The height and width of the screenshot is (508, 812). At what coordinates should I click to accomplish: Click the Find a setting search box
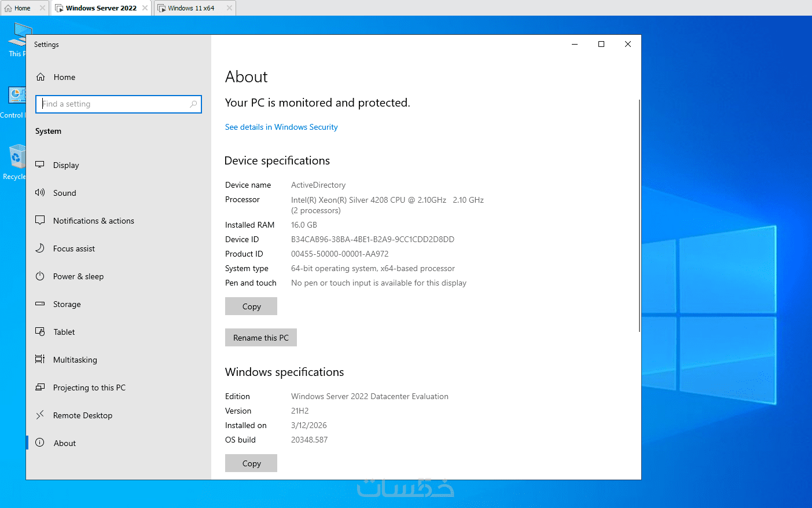[x=119, y=104]
